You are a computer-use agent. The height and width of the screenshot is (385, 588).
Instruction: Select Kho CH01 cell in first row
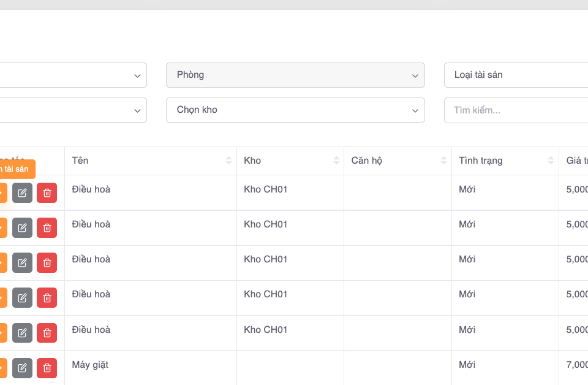(266, 189)
